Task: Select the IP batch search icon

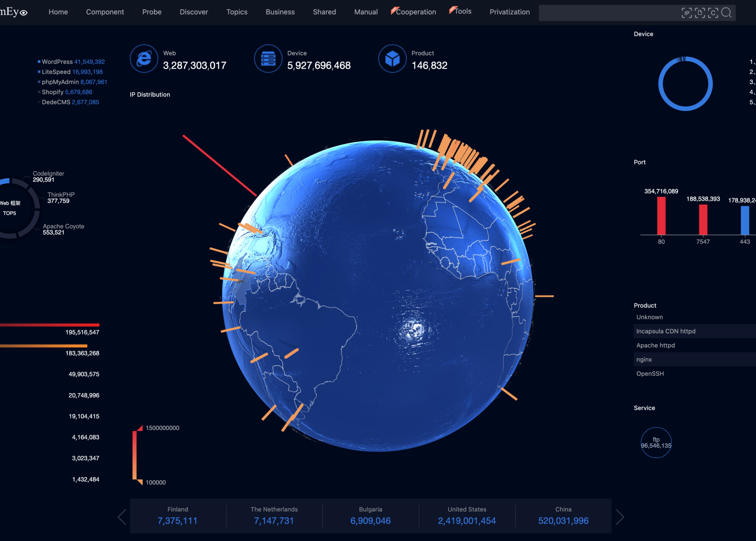Action: pos(687,13)
